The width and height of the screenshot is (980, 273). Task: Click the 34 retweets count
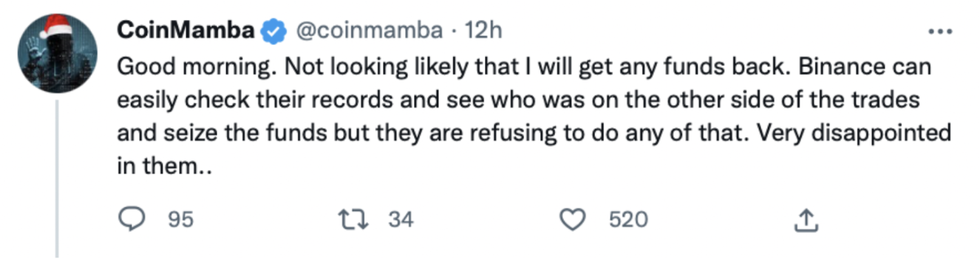[x=401, y=220]
